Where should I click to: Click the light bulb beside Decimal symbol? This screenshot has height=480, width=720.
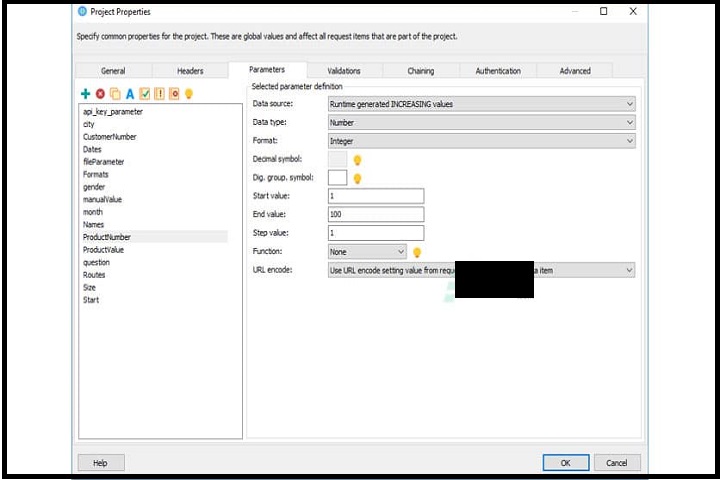[357, 160]
